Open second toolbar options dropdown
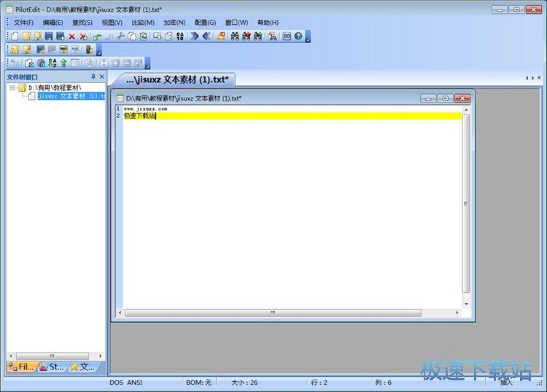Image resolution: width=547 pixels, height=392 pixels. click(x=99, y=50)
